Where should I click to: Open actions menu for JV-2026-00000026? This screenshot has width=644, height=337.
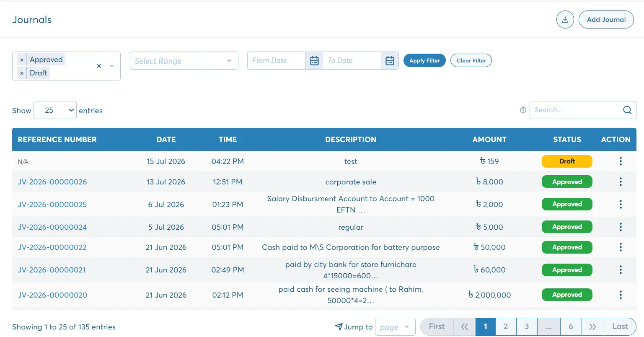pyautogui.click(x=621, y=182)
